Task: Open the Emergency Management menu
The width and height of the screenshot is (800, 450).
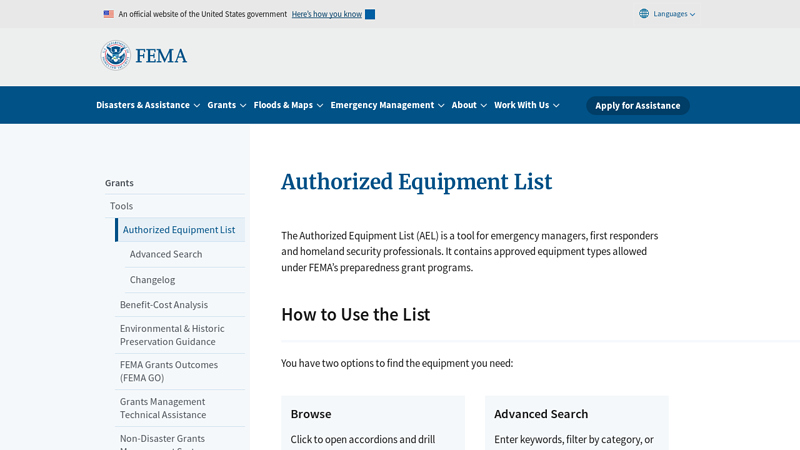Action: 387,105
